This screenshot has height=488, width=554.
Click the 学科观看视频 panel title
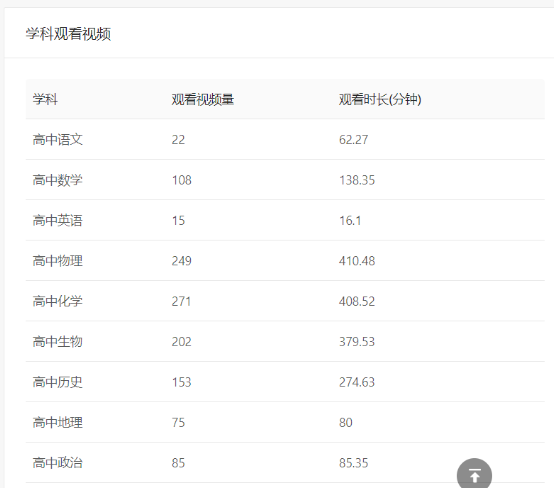point(68,34)
